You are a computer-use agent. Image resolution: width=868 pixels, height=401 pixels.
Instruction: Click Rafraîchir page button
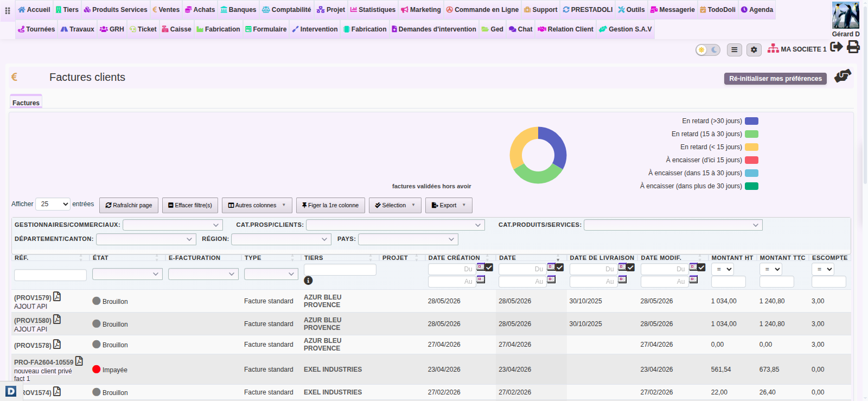pos(129,205)
